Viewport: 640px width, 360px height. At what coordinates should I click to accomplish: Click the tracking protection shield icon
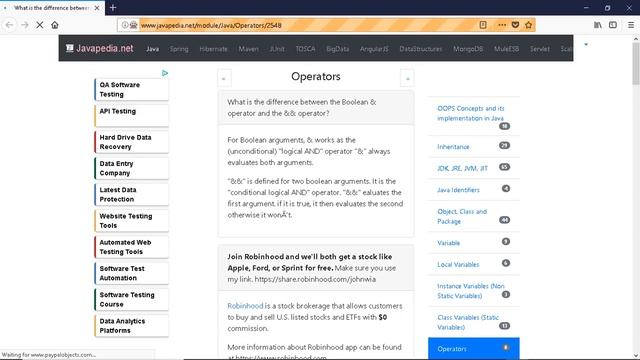[133, 25]
